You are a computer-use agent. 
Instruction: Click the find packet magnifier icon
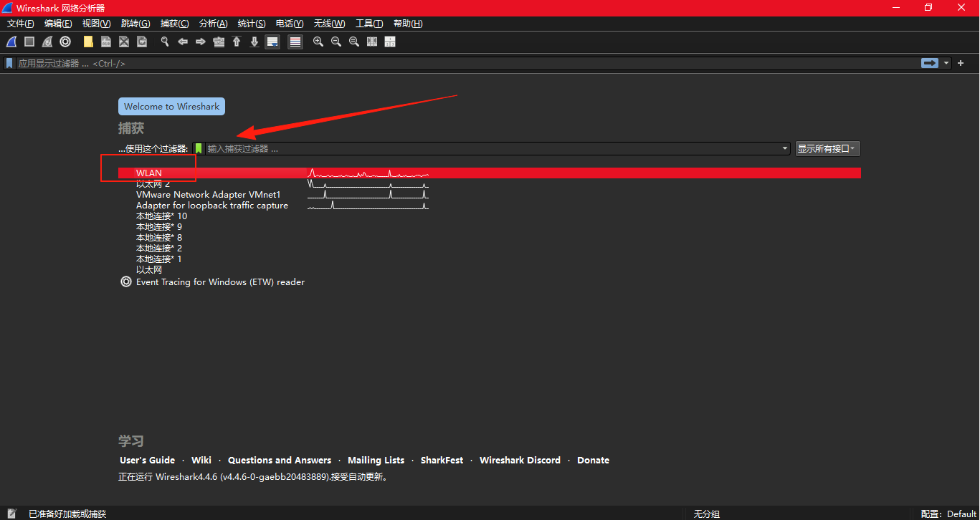(165, 42)
